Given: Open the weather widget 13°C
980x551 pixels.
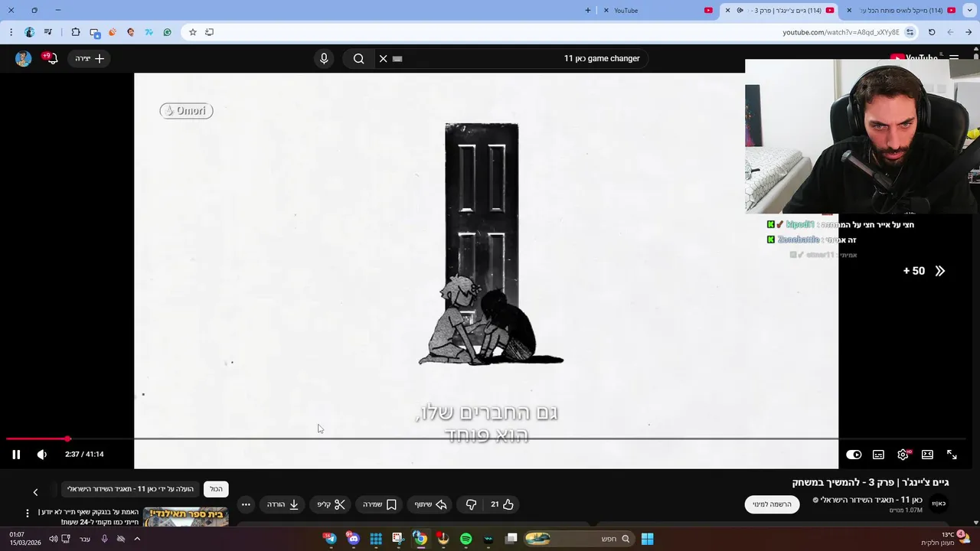Looking at the screenshot, I should pos(946,538).
